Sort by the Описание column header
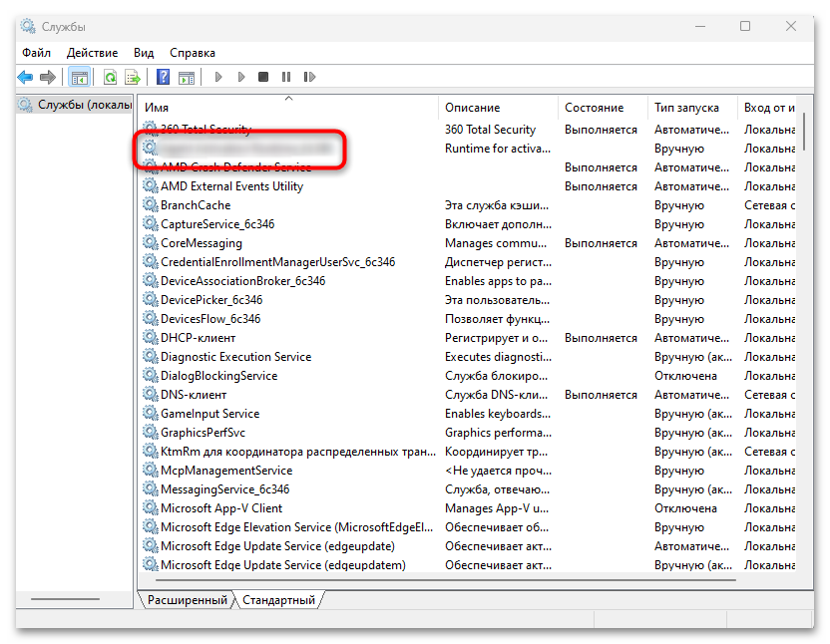 coord(498,108)
